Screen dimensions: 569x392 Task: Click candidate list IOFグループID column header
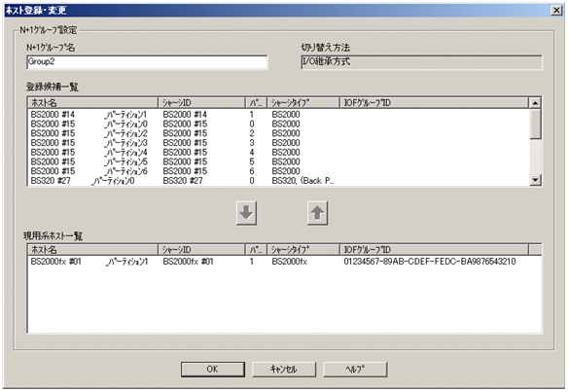[435, 103]
